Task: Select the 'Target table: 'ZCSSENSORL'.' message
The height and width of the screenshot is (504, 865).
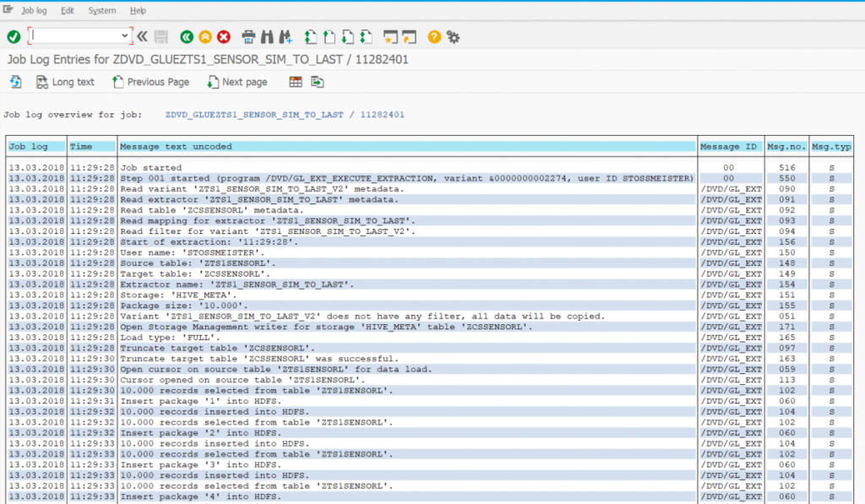Action: [x=195, y=274]
